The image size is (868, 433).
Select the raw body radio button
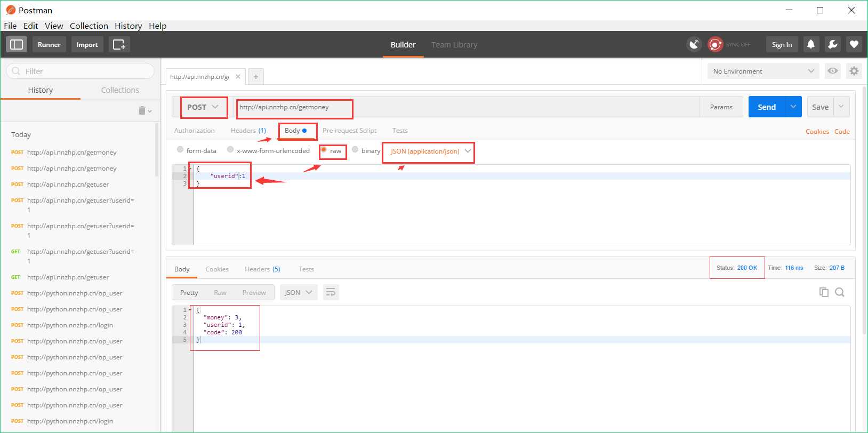(x=324, y=150)
